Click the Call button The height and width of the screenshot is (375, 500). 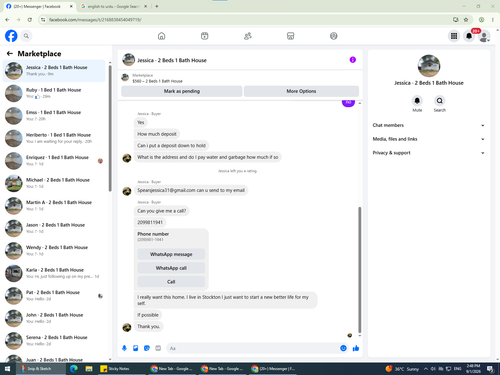[x=171, y=282]
